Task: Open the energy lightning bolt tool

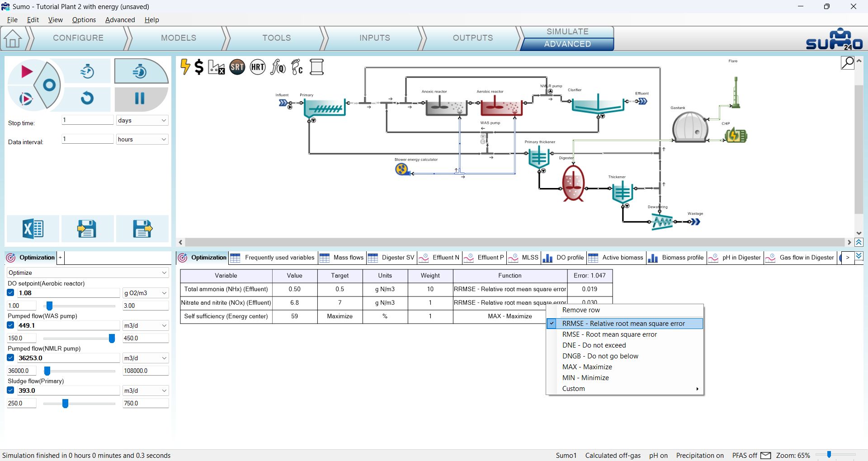Action: [185, 67]
